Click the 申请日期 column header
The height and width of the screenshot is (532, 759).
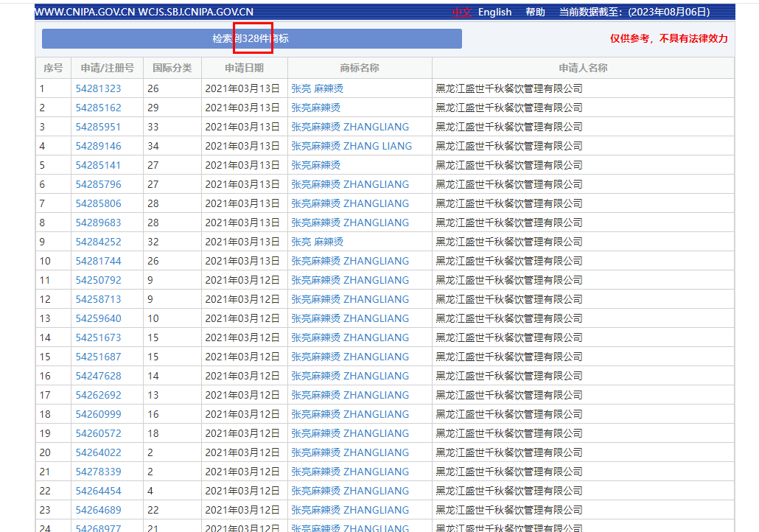(245, 69)
